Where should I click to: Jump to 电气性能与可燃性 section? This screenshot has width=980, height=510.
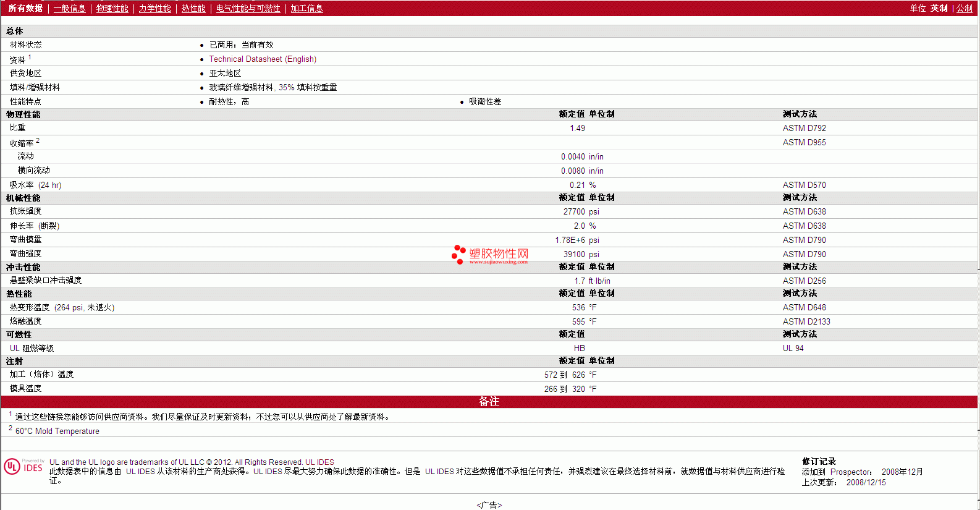pyautogui.click(x=248, y=9)
